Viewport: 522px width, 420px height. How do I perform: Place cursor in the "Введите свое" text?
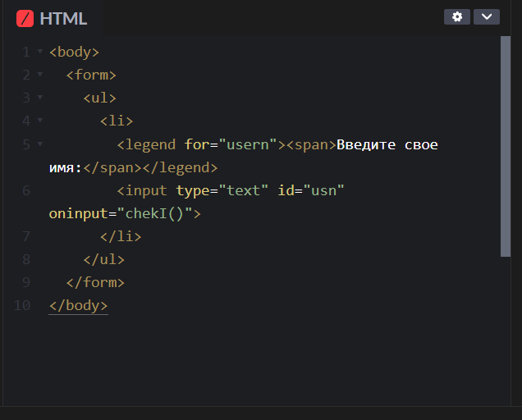pyautogui.click(x=387, y=144)
